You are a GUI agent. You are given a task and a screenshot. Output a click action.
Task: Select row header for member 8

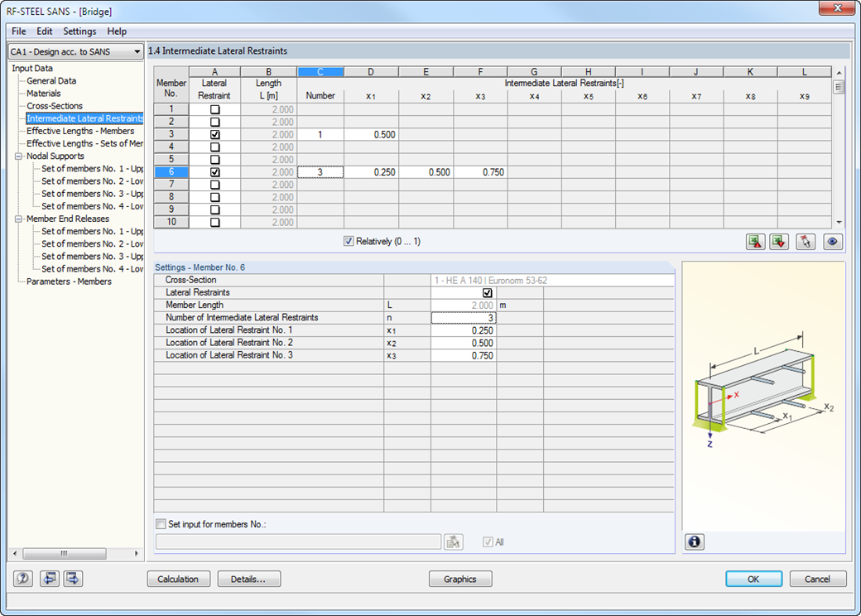pyautogui.click(x=171, y=197)
